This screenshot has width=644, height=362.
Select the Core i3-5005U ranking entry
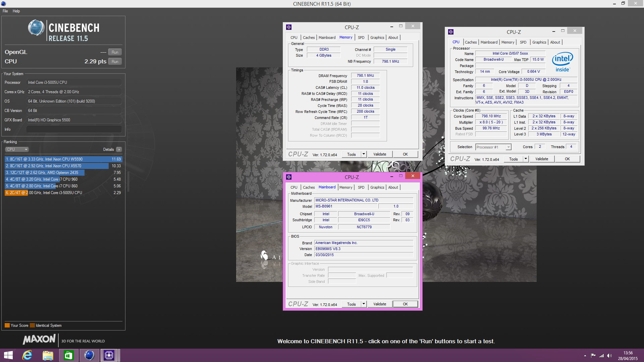tap(63, 193)
